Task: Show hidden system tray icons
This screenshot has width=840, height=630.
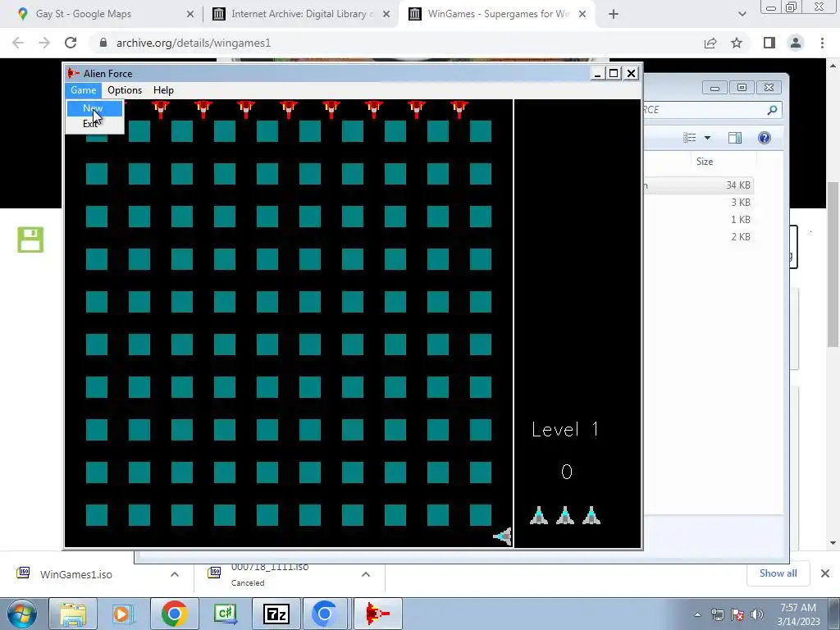Action: click(697, 614)
